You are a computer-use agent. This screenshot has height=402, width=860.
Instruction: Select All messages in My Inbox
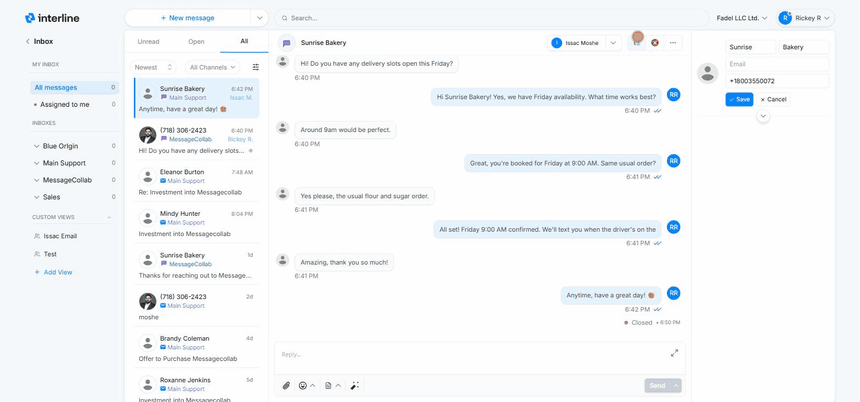[74, 87]
